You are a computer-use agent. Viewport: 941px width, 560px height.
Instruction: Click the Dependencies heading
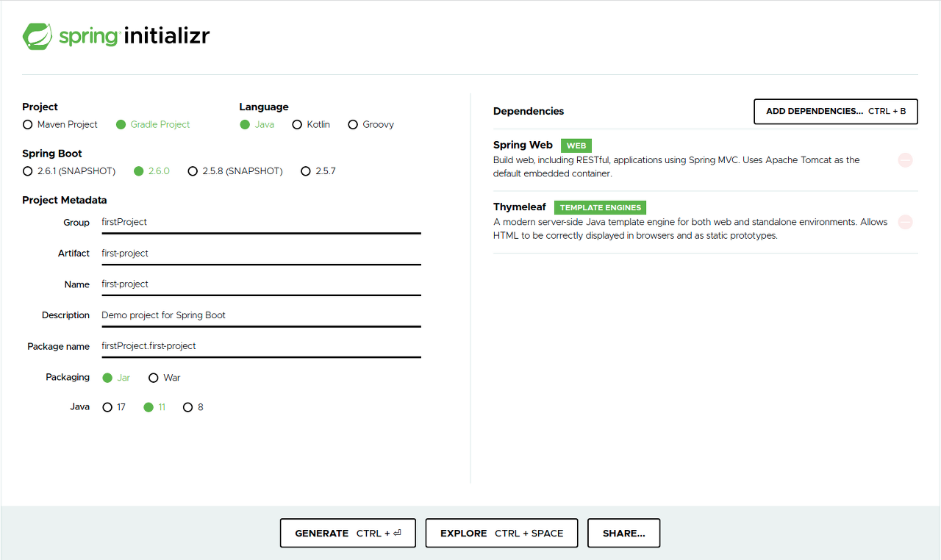click(x=529, y=111)
